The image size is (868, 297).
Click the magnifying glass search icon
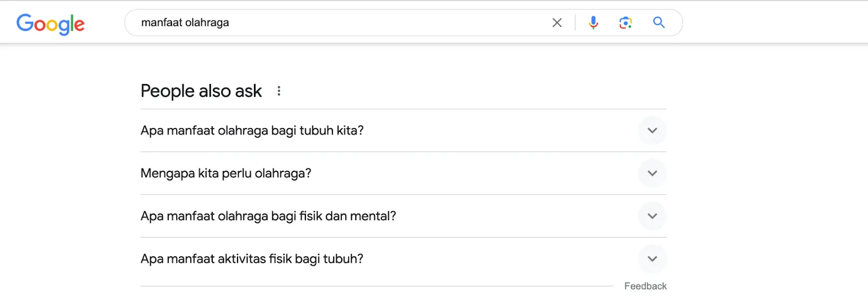click(x=659, y=23)
